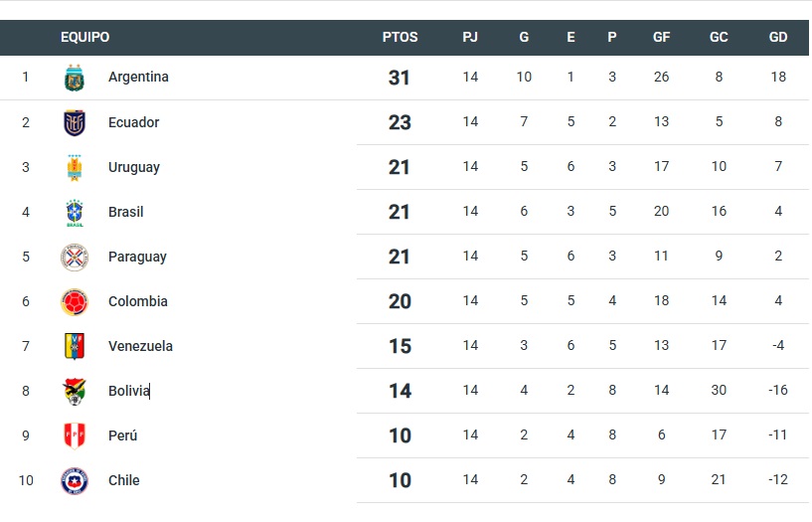Select the Chile round crest icon
812x522 pixels.
[x=75, y=480]
